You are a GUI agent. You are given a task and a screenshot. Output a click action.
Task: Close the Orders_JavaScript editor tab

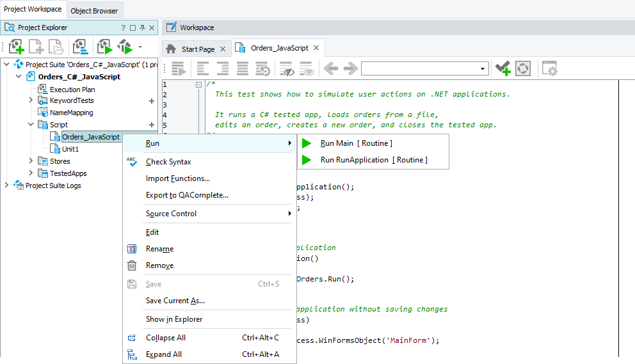pos(316,48)
